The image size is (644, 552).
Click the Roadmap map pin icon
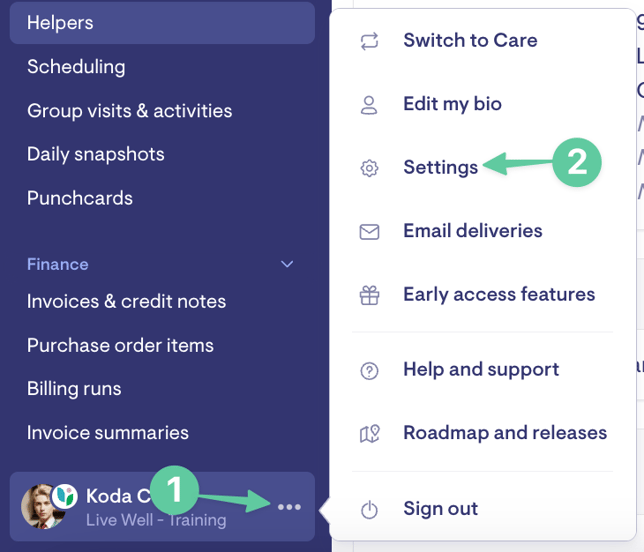(370, 434)
